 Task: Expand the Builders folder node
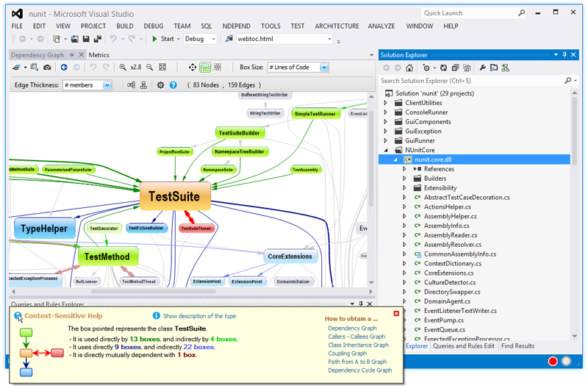404,179
